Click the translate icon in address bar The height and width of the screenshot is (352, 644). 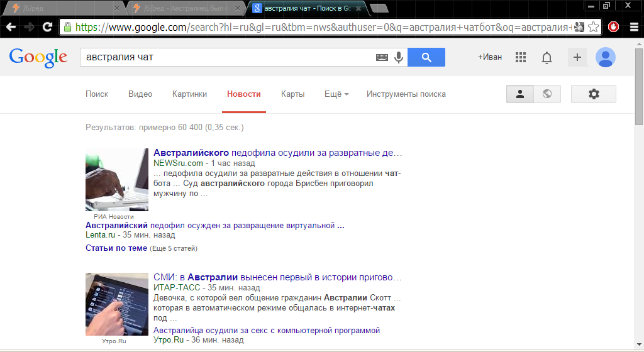(579, 27)
